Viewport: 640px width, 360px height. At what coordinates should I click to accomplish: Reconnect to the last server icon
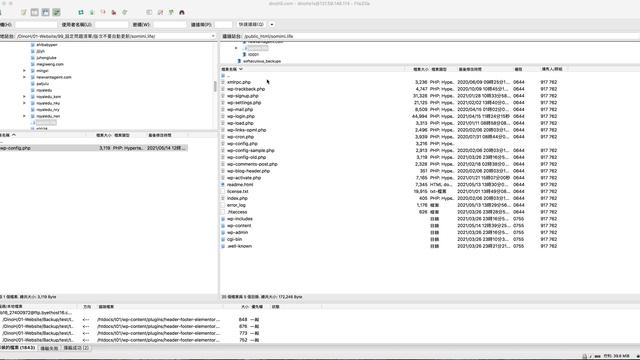point(125,12)
